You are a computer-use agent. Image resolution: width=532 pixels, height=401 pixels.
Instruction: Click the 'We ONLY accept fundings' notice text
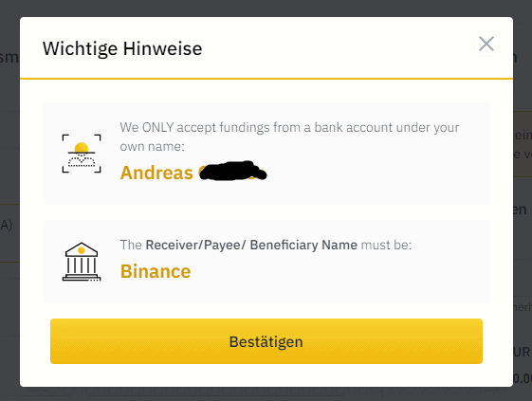[x=289, y=128]
